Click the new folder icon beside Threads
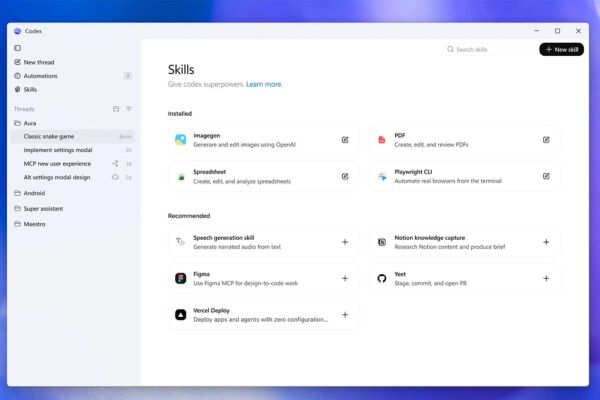Screen dimensions: 600x400 [x=116, y=109]
